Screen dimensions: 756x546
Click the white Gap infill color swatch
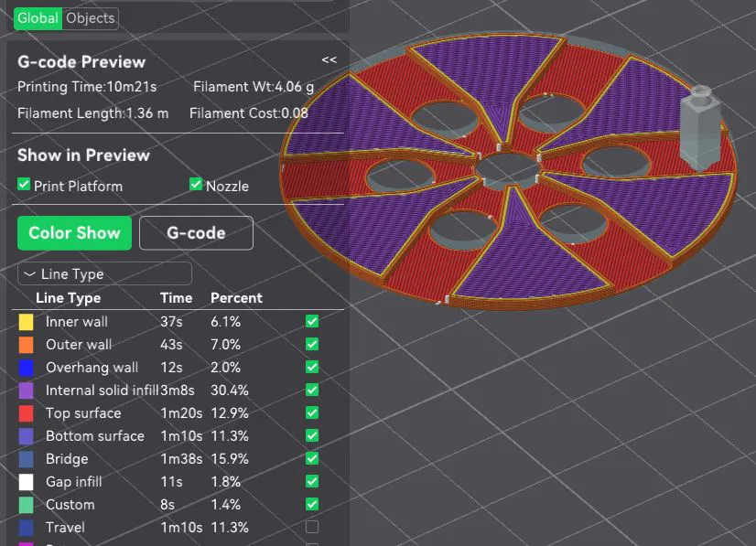coord(26,482)
